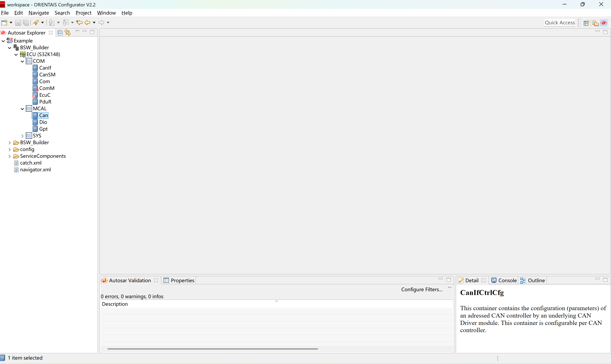Click the New wizard toolbar icon
The height and width of the screenshot is (364, 611).
4,23
